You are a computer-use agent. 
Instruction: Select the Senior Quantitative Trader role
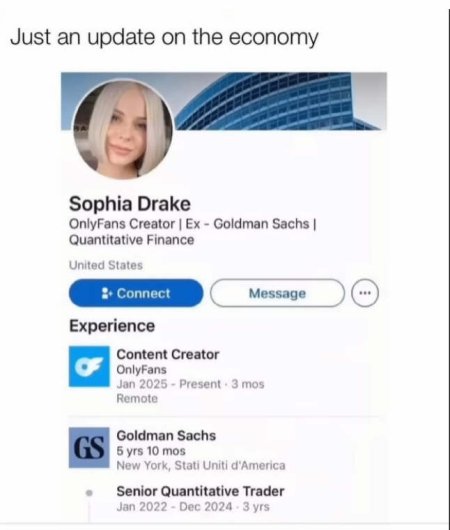pos(200,491)
